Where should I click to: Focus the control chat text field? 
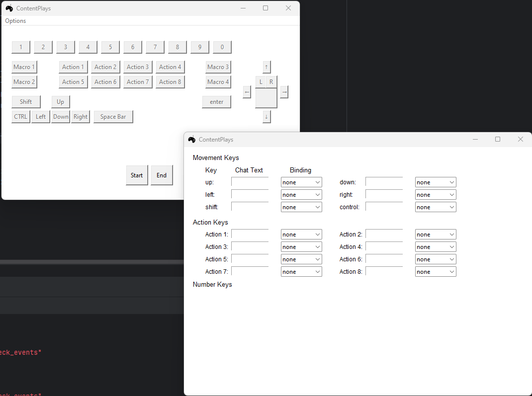(384, 207)
